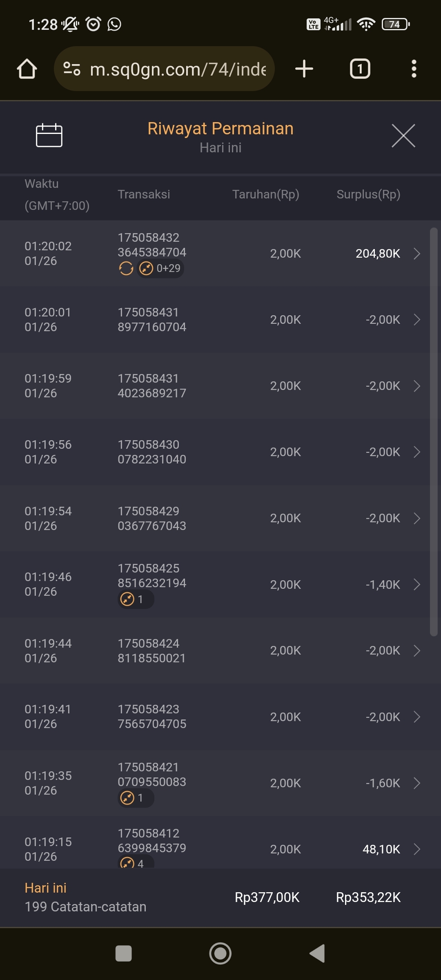Select the Taruhan(Rp) column header
This screenshot has width=441, height=980.
point(265,194)
